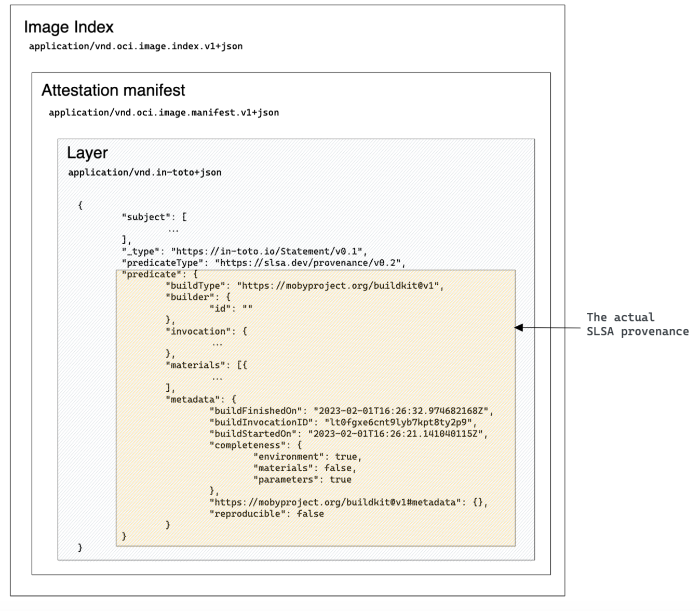Click the "id": "" line
The image size is (700, 611).
pyautogui.click(x=231, y=309)
